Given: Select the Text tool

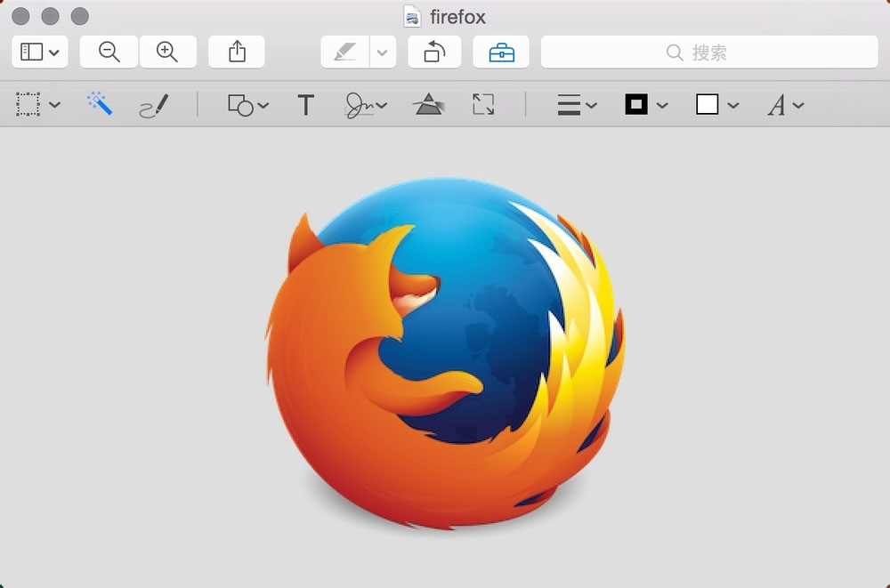Looking at the screenshot, I should 305,106.
